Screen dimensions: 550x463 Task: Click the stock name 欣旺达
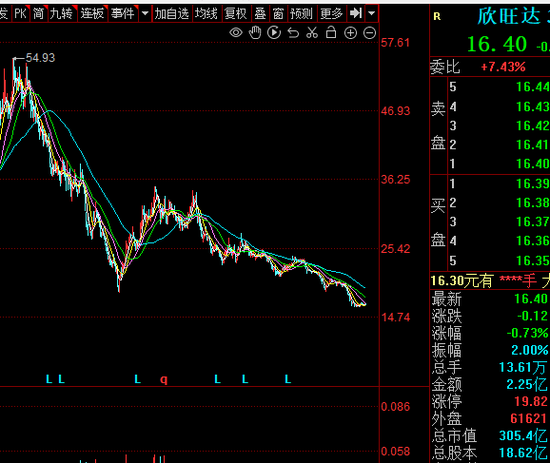(509, 16)
